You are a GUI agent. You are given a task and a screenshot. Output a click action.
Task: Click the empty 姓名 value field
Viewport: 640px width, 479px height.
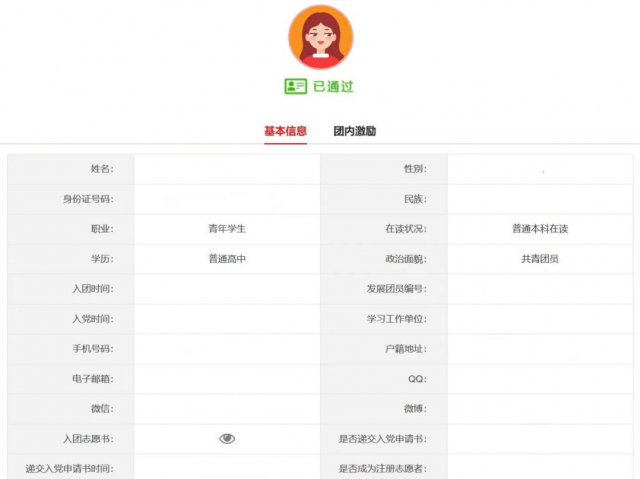click(227, 169)
